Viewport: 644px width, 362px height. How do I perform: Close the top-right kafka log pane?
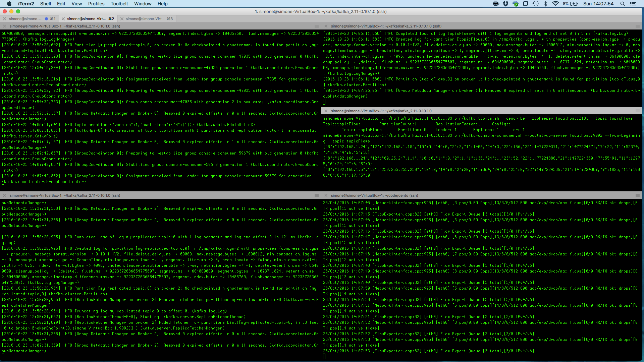click(326, 26)
